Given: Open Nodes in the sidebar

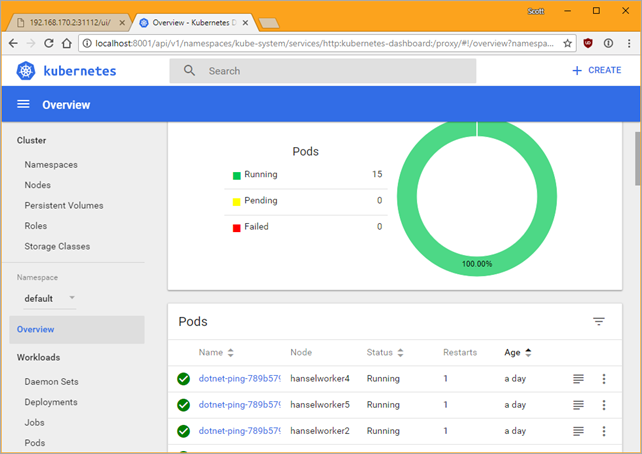Looking at the screenshot, I should tap(38, 185).
